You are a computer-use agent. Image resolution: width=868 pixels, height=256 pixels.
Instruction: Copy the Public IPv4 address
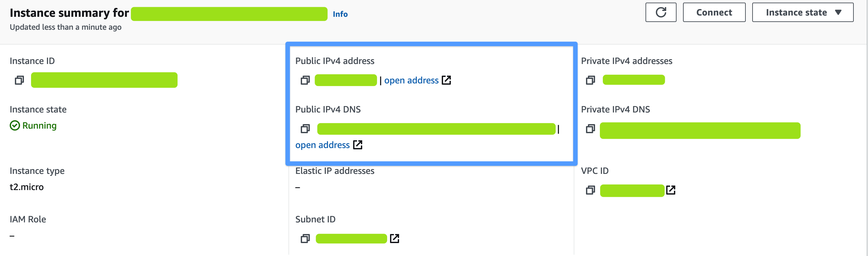click(x=305, y=80)
